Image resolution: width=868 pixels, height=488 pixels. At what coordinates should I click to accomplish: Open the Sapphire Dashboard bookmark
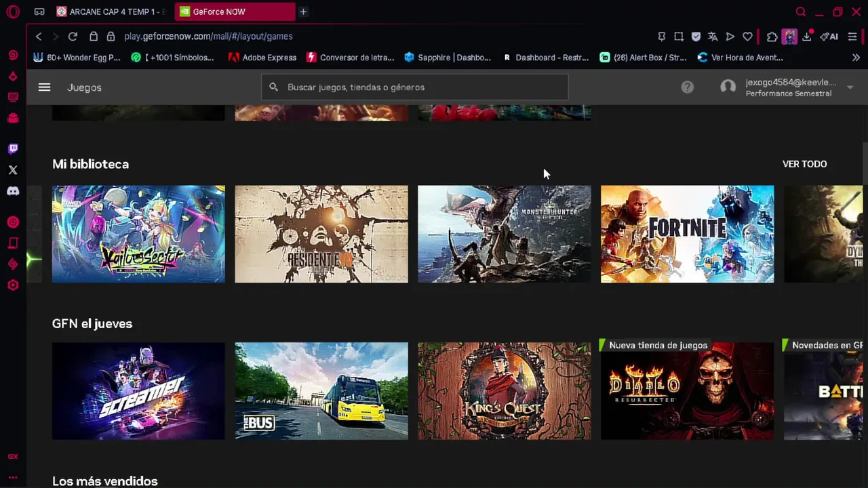pos(448,58)
